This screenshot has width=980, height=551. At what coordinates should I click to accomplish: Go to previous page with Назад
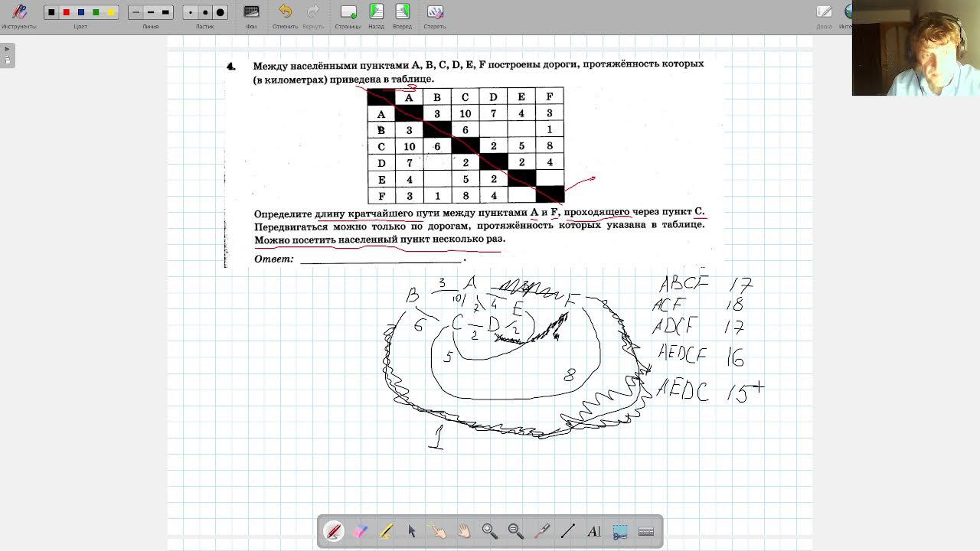click(x=376, y=15)
